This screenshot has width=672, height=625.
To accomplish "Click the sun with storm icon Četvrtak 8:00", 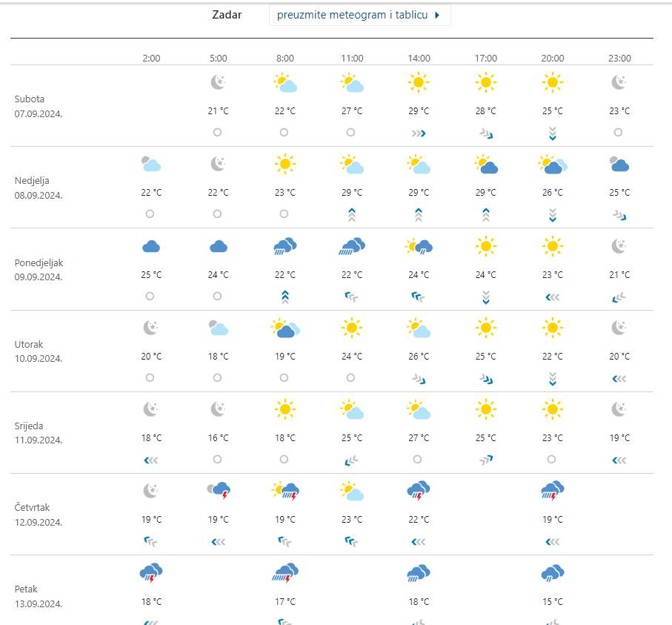I will [285, 491].
